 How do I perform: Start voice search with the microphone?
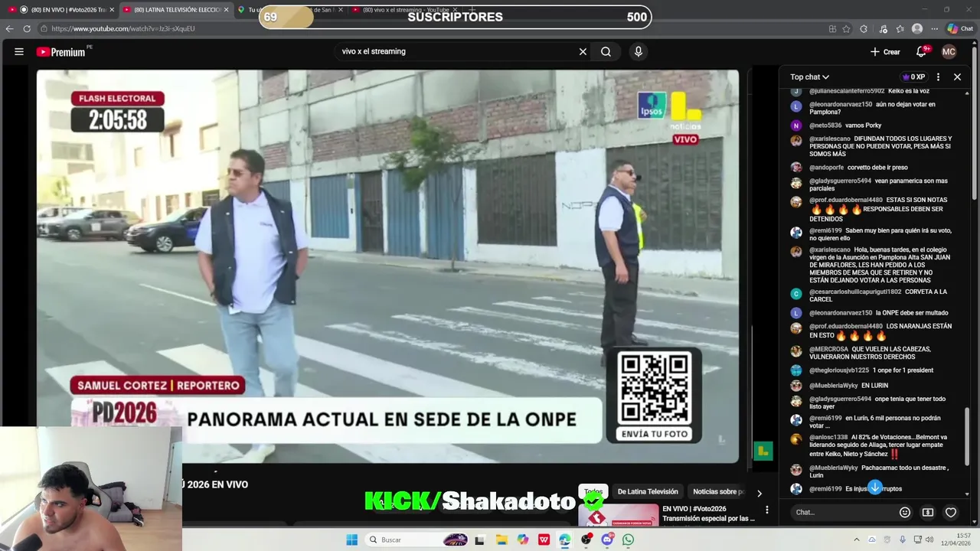coord(638,51)
